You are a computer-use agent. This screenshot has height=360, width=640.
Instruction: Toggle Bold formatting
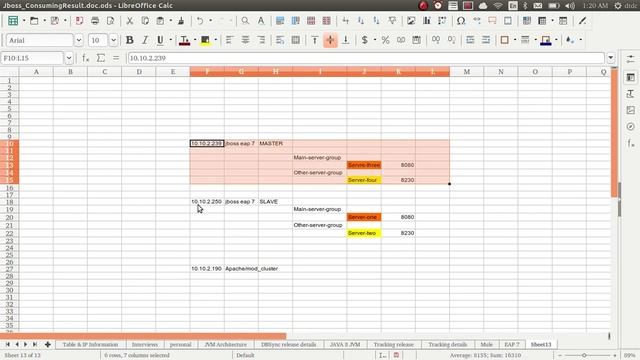[129, 40]
